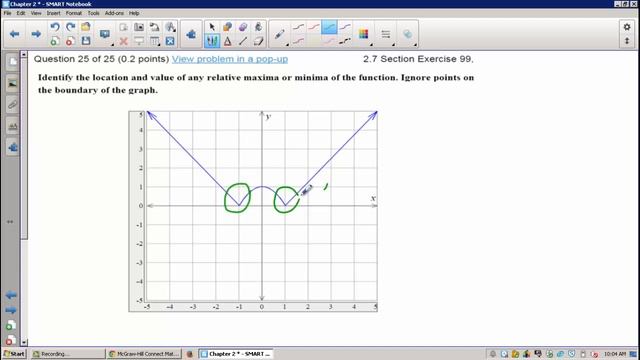
Task: Click the sidebar scrollbar up arrow
Action: [24, 54]
